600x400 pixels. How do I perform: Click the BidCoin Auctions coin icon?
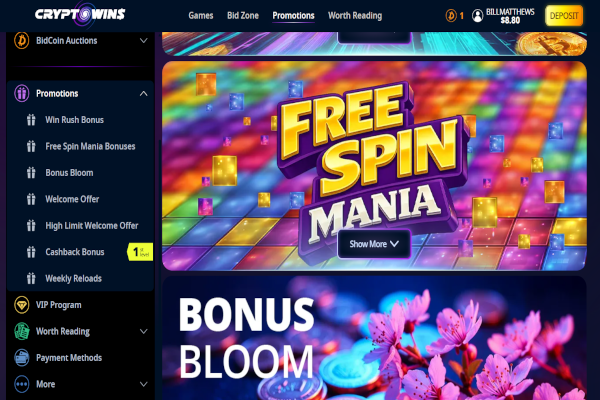pos(22,40)
